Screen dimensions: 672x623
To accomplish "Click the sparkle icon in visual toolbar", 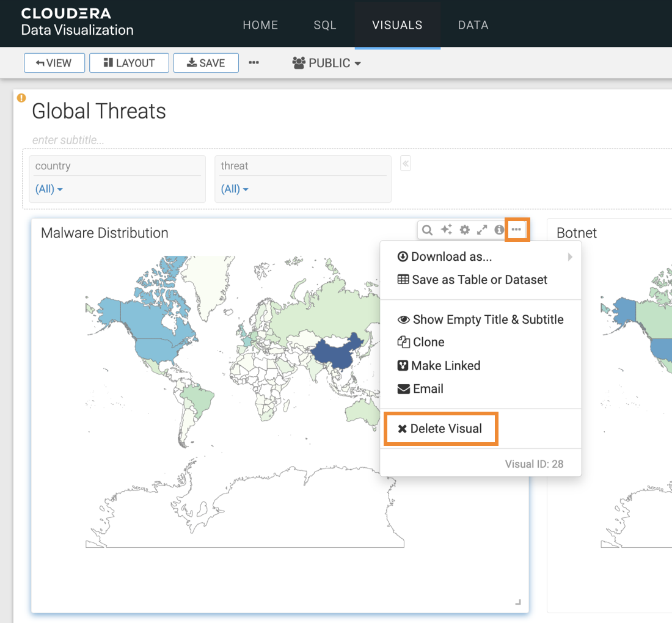I will (x=447, y=230).
